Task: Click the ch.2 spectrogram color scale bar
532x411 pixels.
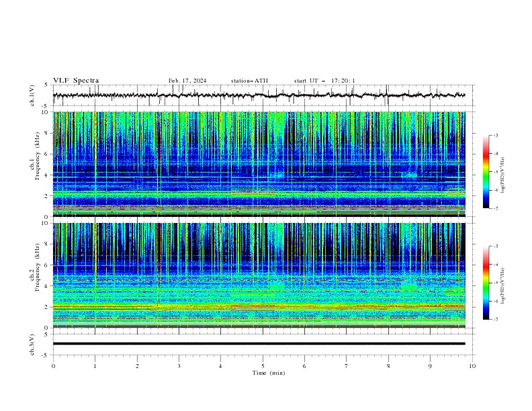Action: click(486, 283)
